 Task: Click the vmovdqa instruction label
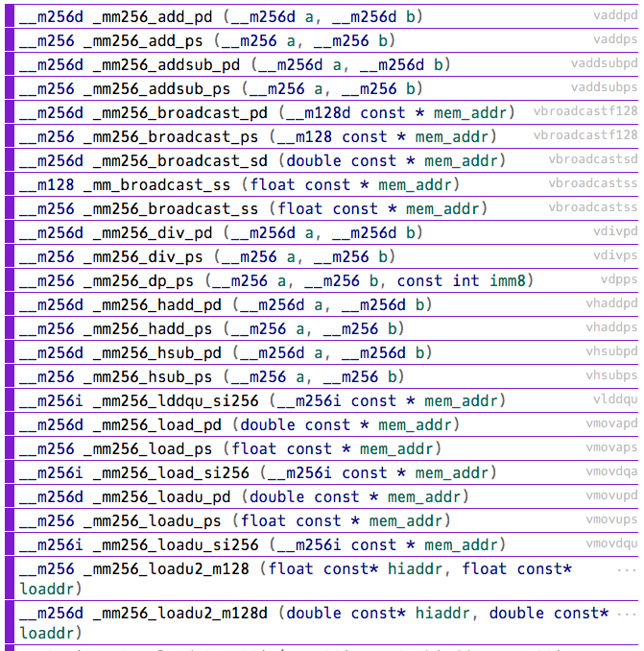pyautogui.click(x=611, y=471)
